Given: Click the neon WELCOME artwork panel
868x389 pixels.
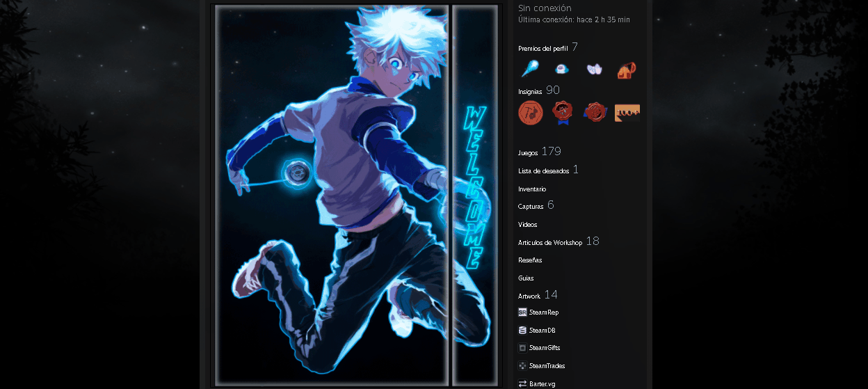Looking at the screenshot, I should (475, 195).
